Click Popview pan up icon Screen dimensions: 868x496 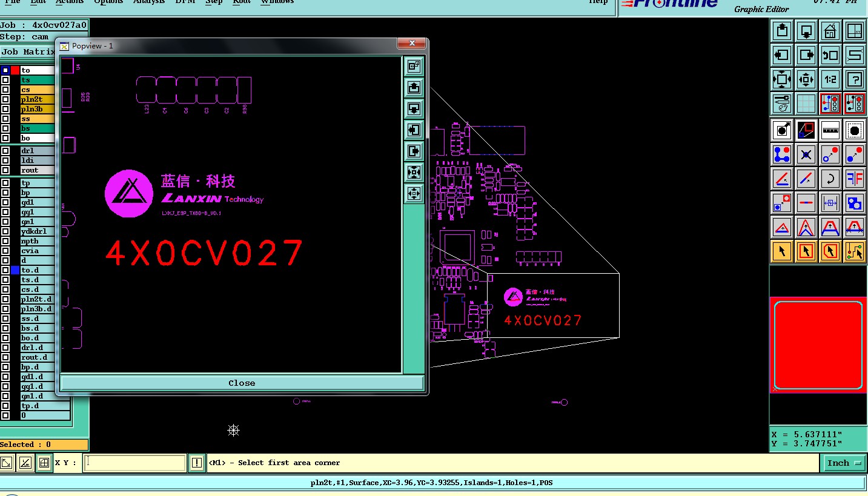414,88
